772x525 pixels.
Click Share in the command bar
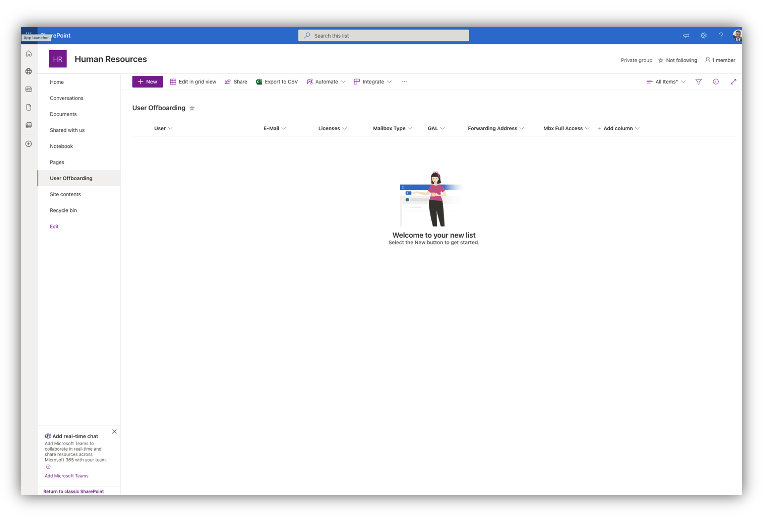(x=236, y=82)
